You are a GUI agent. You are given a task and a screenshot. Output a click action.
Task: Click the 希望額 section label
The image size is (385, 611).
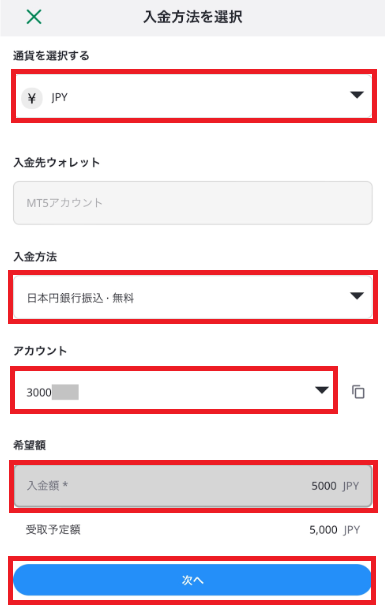30,445
